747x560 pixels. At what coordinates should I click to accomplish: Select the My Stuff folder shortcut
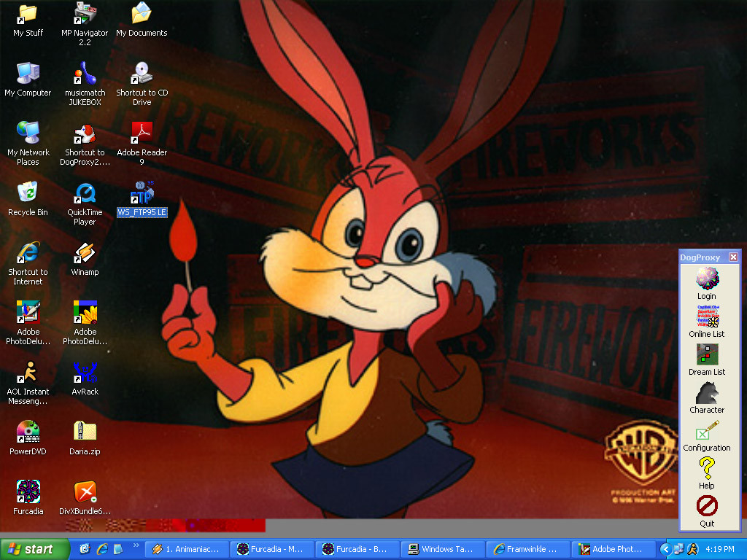(x=28, y=21)
